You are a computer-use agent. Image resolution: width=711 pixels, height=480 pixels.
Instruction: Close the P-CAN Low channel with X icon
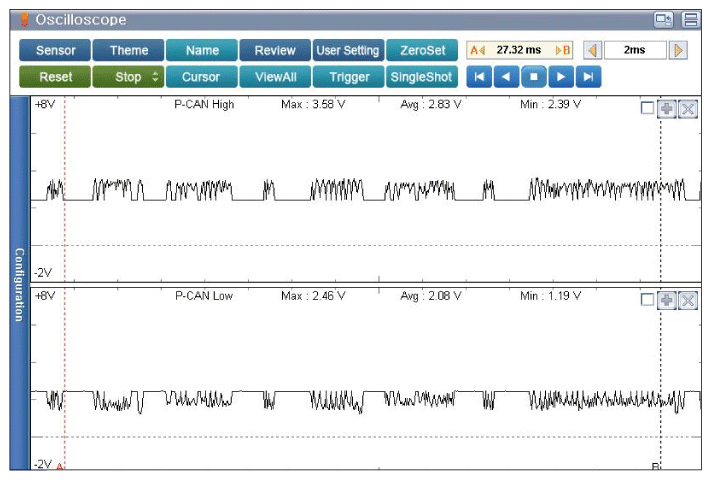(x=687, y=300)
